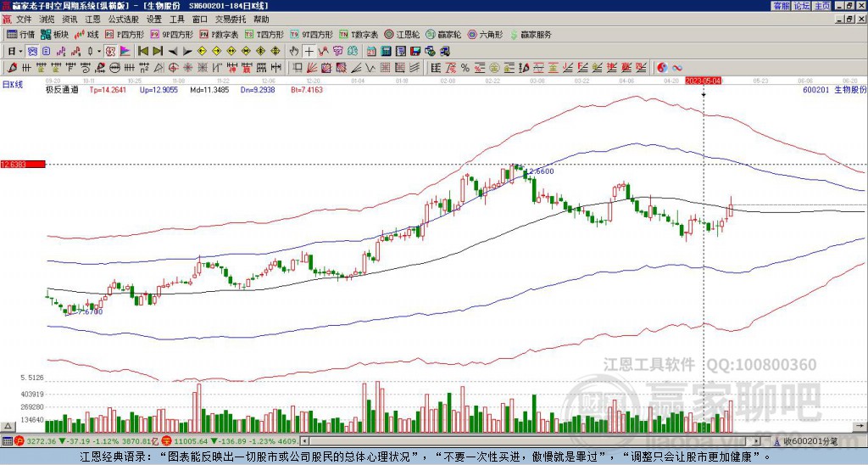This screenshot has width=868, height=465.
Task: Click the horizontal scrollbar left arrow
Action: point(304,441)
